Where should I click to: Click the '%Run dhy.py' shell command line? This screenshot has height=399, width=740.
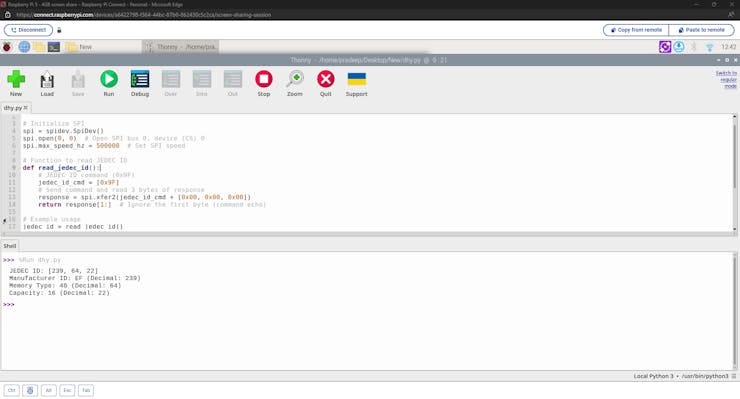pos(40,260)
